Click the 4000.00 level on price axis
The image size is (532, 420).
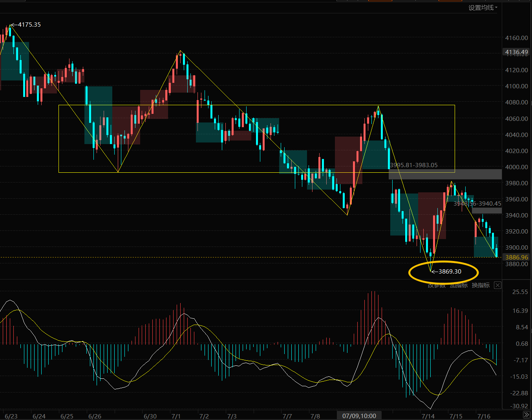tap(517, 167)
